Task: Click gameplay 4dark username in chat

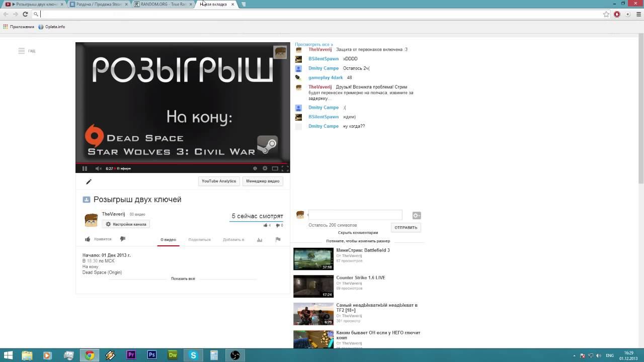Action: (326, 78)
